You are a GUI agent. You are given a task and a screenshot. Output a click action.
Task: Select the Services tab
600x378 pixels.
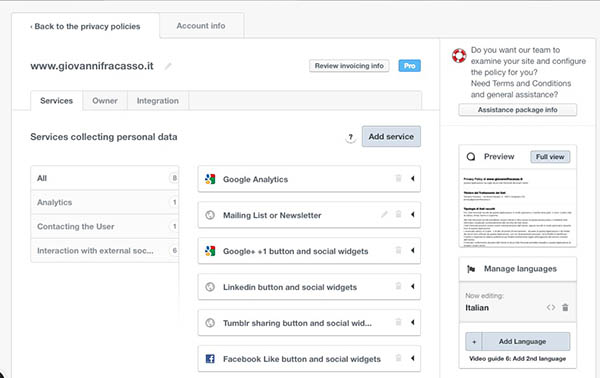(x=56, y=101)
